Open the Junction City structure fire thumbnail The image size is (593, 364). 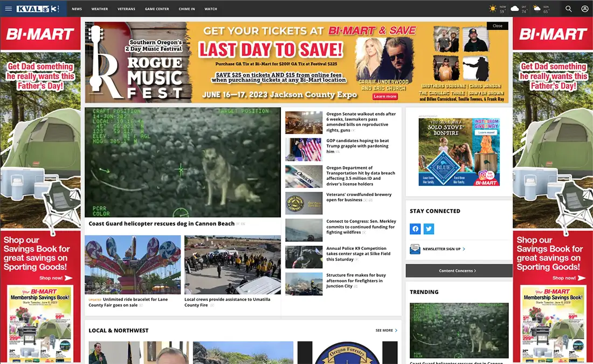tap(304, 284)
